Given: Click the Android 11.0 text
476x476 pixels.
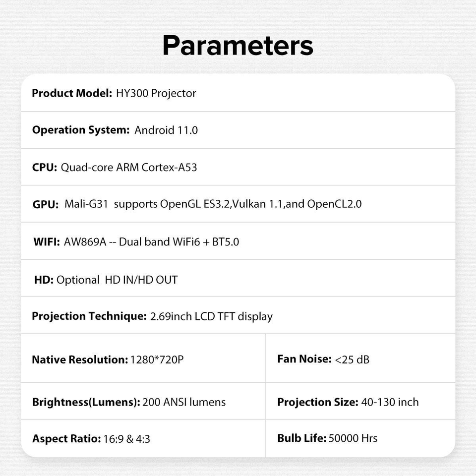Looking at the screenshot, I should [x=166, y=130].
